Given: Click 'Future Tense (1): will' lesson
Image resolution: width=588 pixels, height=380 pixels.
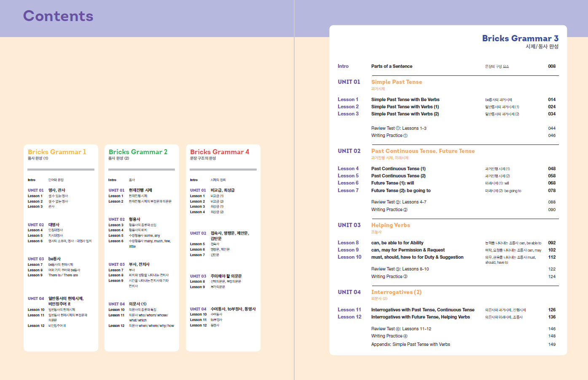Looking at the screenshot, I should coord(392,183).
